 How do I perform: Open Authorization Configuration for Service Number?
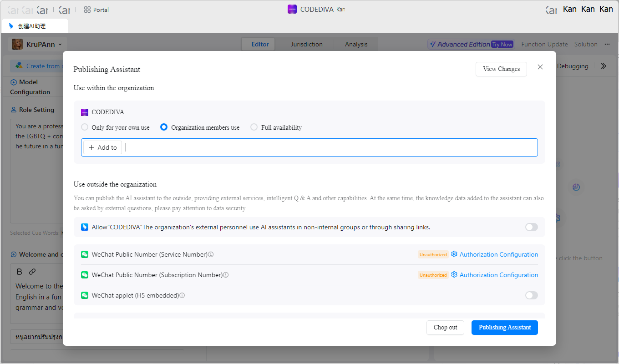point(498,255)
